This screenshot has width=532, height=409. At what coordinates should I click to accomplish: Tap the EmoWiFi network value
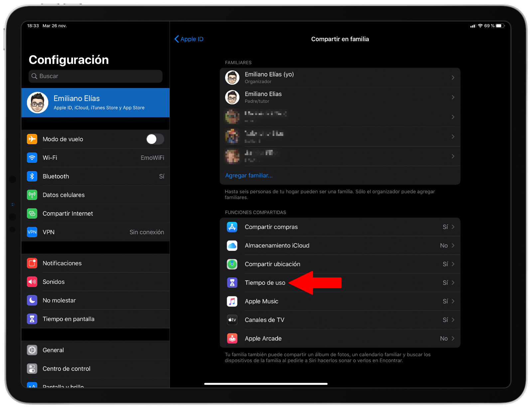click(x=152, y=157)
